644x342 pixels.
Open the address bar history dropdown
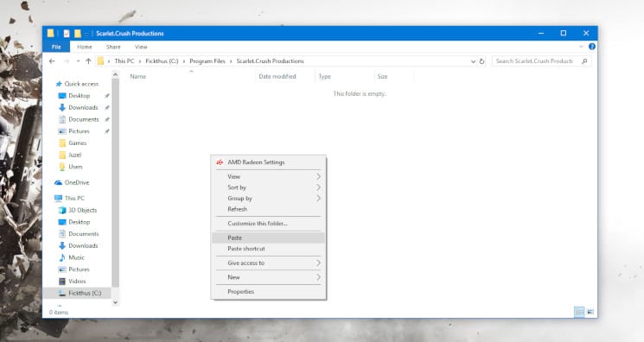(473, 61)
